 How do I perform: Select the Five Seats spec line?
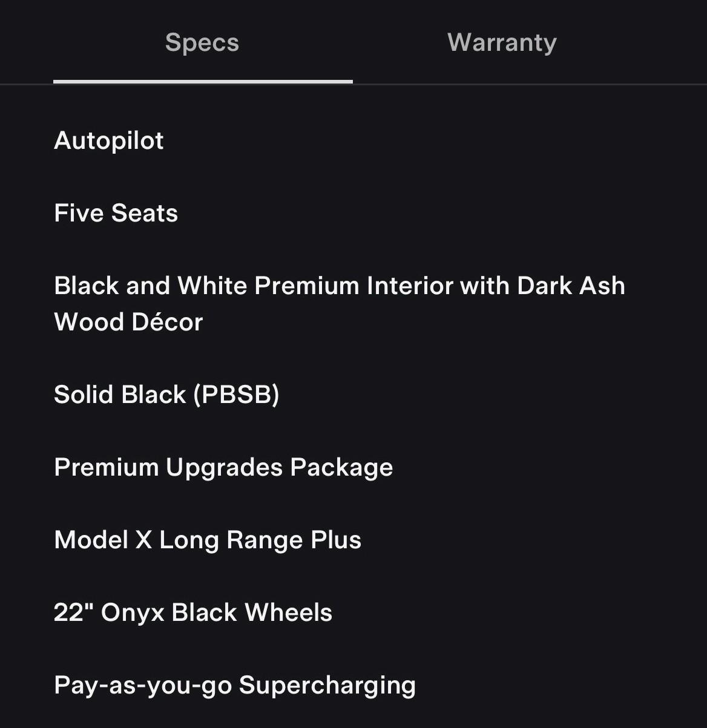(x=116, y=213)
